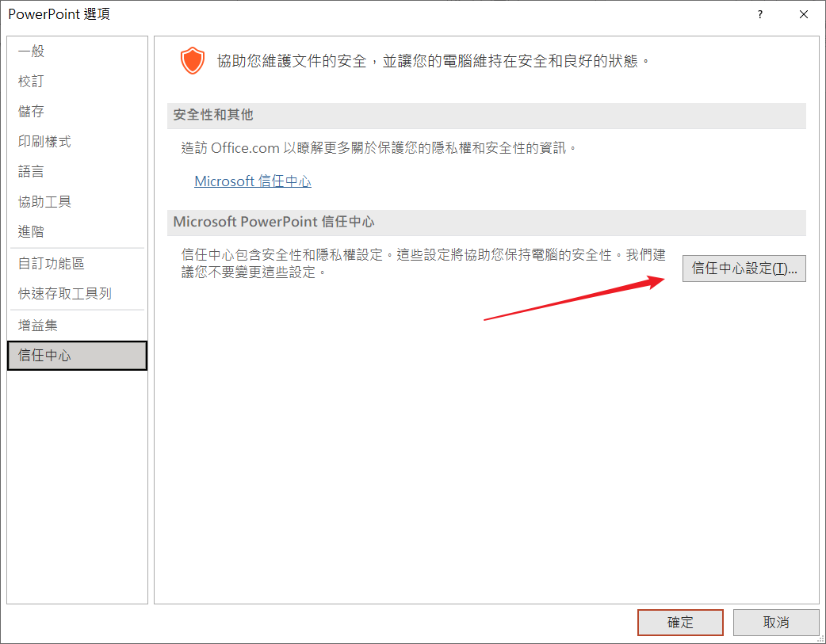Cancel the dialog with 取消
The image size is (826, 644).
pyautogui.click(x=776, y=623)
